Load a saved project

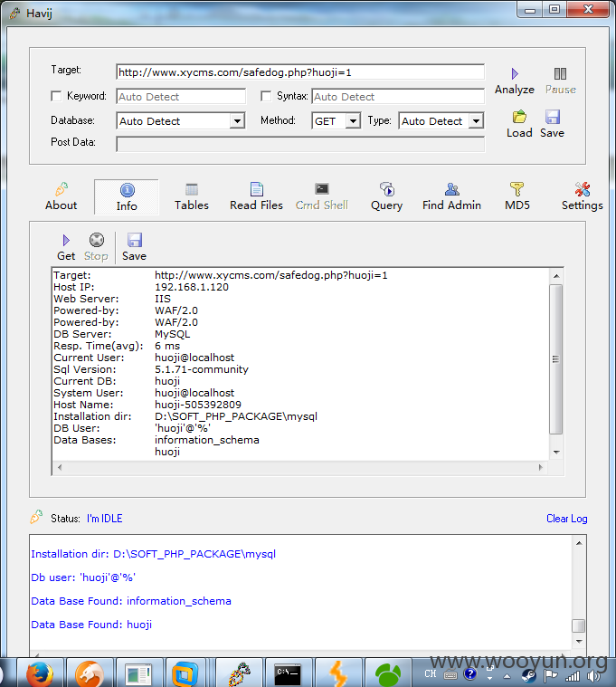point(519,124)
